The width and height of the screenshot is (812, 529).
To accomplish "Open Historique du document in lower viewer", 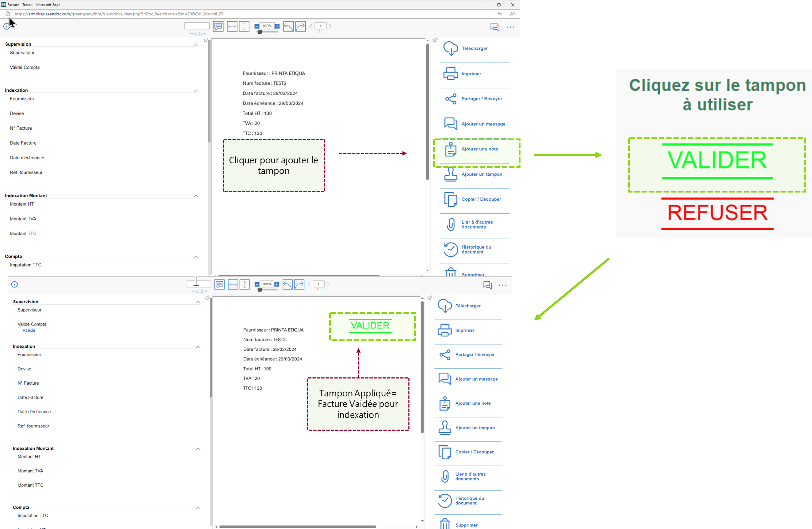I will [469, 501].
